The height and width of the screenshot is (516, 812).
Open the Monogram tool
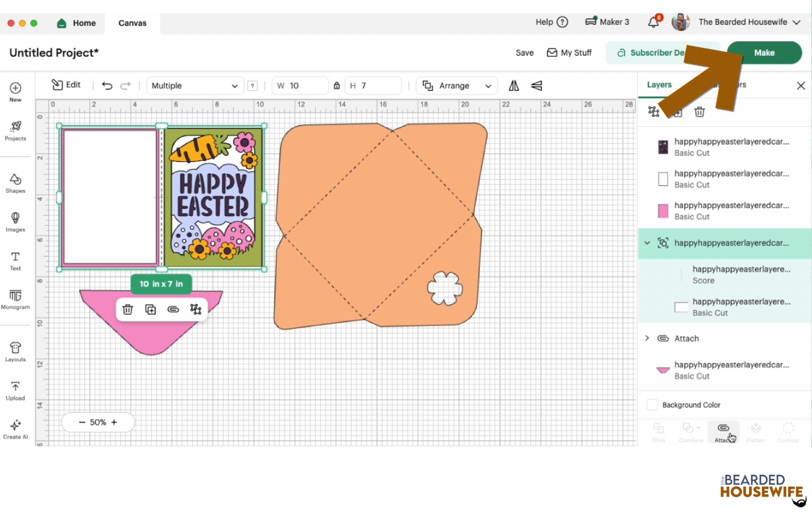click(x=15, y=299)
